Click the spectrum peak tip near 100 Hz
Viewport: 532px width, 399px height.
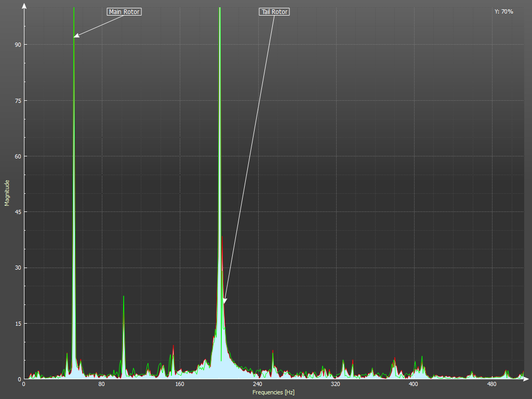pyautogui.click(x=124, y=297)
